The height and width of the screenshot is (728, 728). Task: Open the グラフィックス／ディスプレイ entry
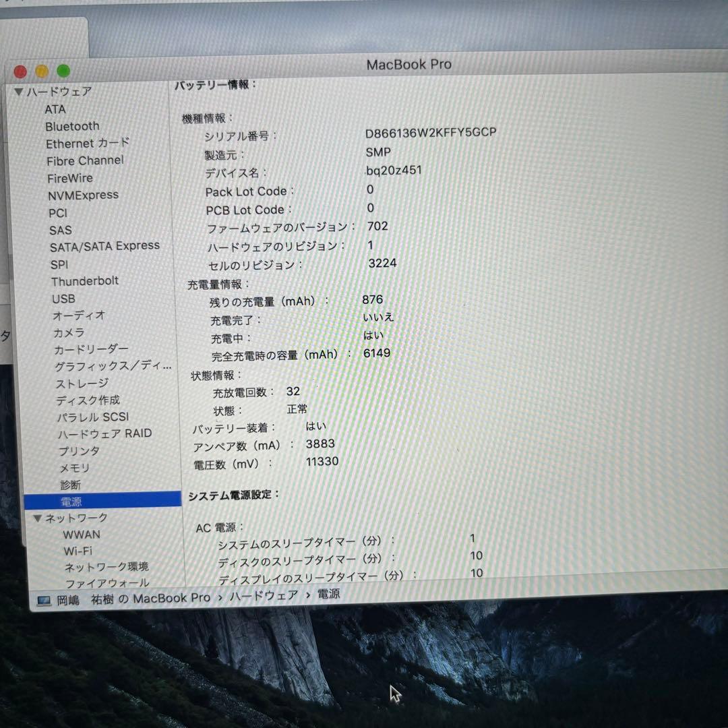pos(111,366)
